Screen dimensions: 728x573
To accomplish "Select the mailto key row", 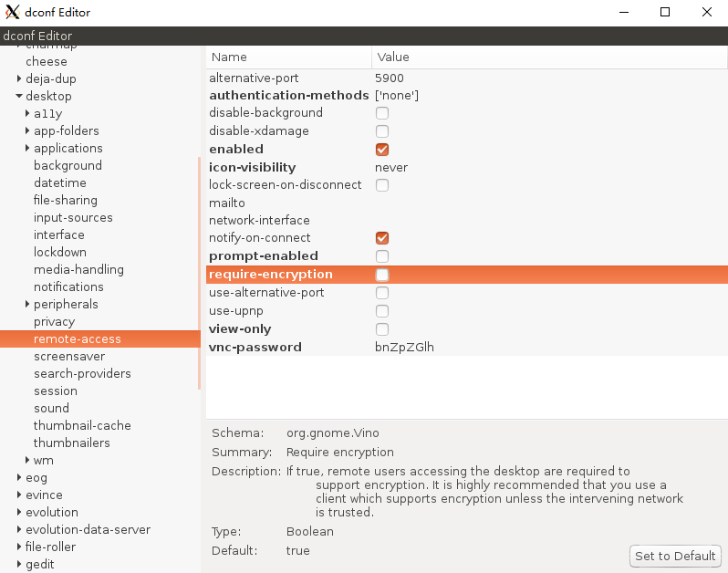I will [467, 203].
